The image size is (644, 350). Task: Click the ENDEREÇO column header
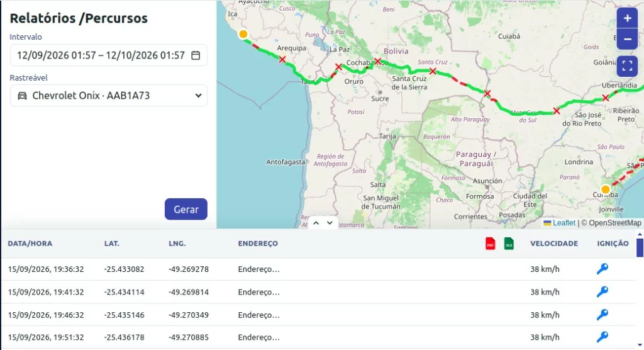[x=258, y=244]
